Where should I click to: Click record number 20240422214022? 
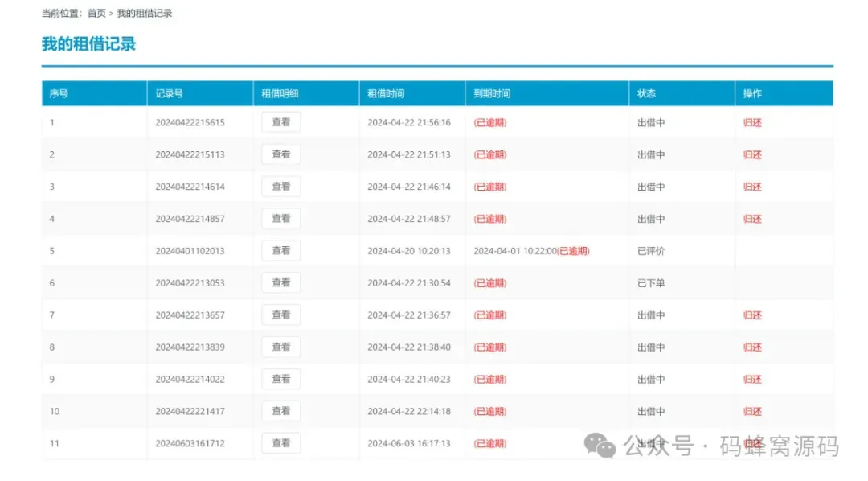pos(190,380)
